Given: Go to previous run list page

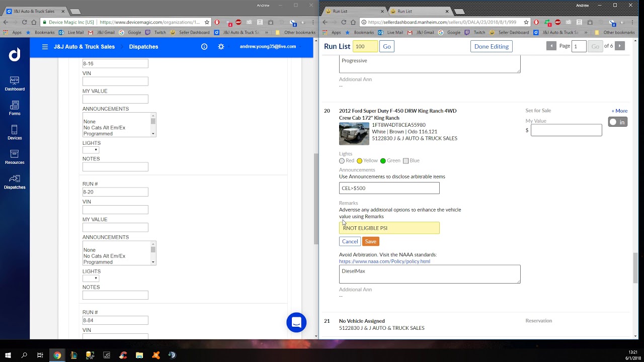Looking at the screenshot, I should [551, 46].
